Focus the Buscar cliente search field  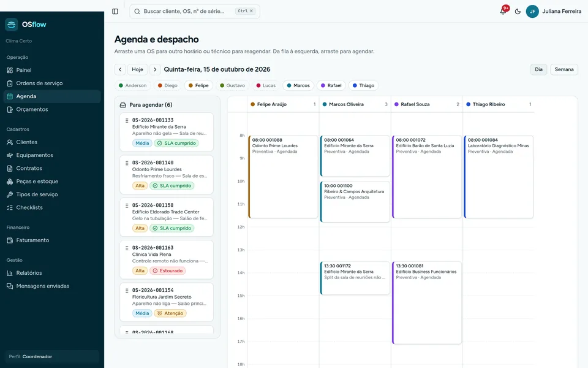click(x=195, y=11)
